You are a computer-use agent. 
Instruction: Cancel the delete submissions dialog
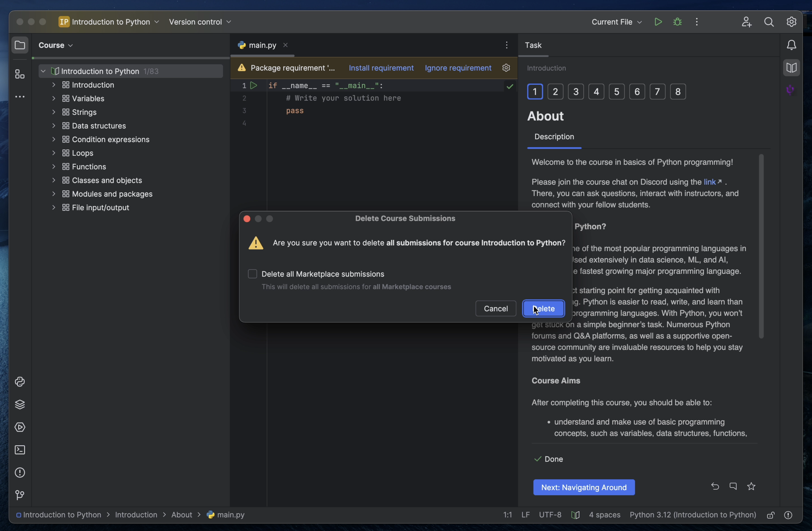point(495,308)
